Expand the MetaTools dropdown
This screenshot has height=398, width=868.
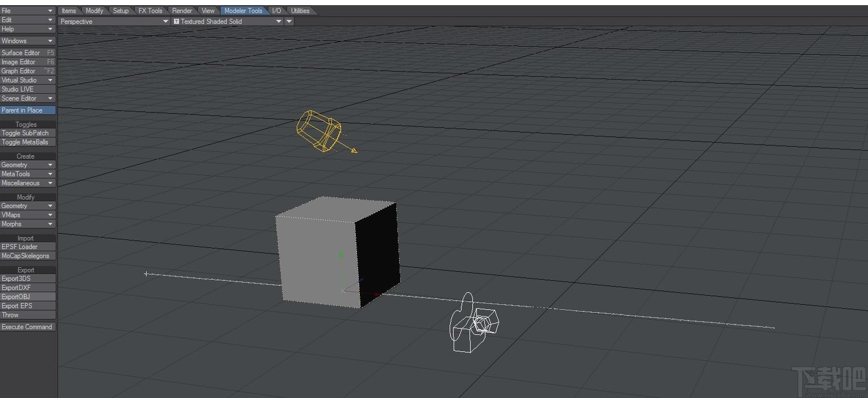pos(28,173)
